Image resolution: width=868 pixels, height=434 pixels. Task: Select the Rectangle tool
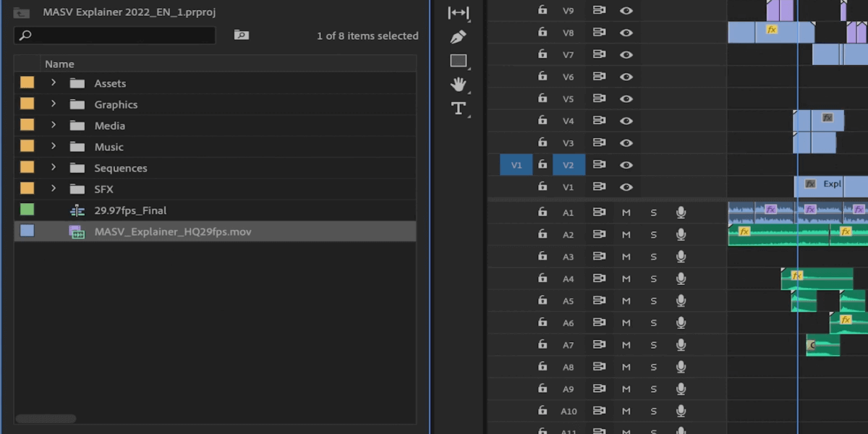458,61
